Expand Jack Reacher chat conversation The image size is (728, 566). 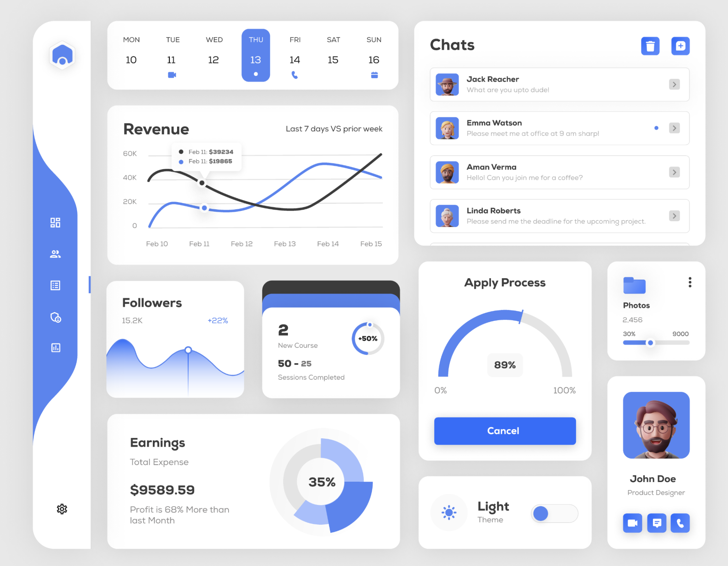coord(674,84)
